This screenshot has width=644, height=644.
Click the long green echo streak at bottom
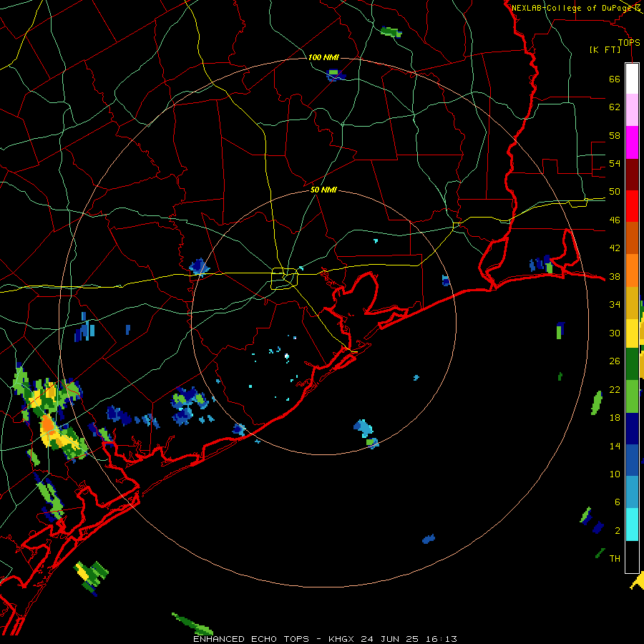(192, 624)
